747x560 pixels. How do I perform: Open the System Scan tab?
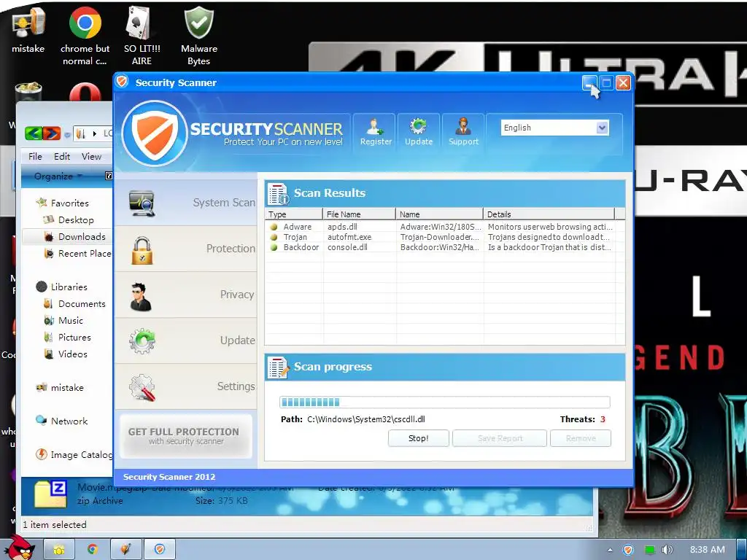tap(186, 203)
